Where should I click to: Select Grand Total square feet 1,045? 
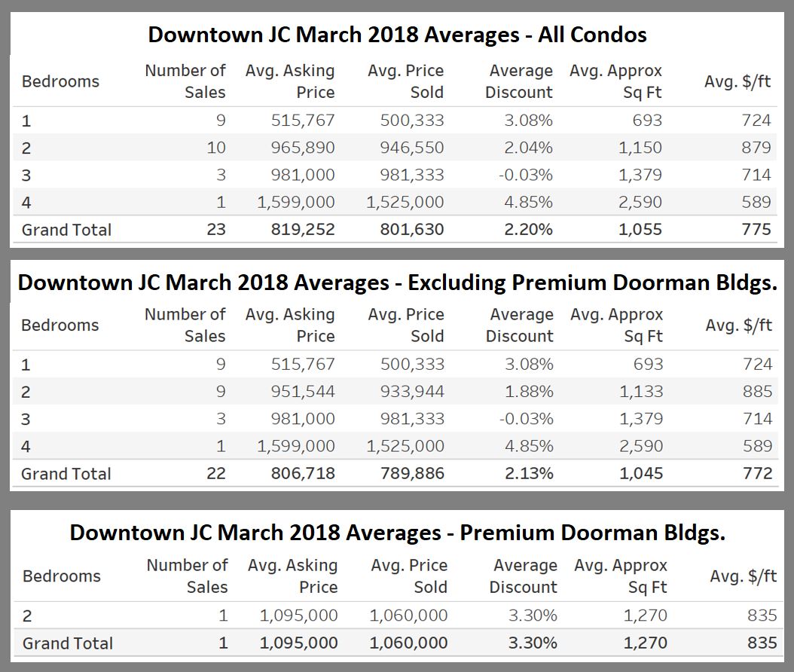641,474
